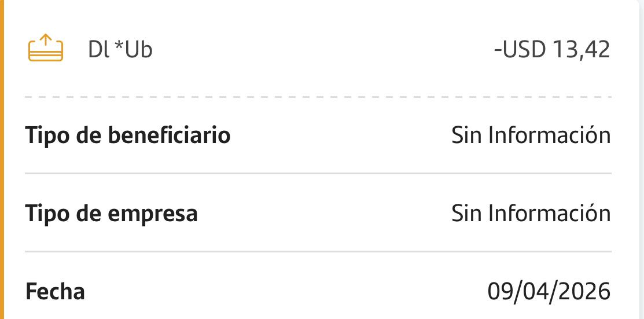Click the -USD 13,42 amount

click(x=552, y=50)
